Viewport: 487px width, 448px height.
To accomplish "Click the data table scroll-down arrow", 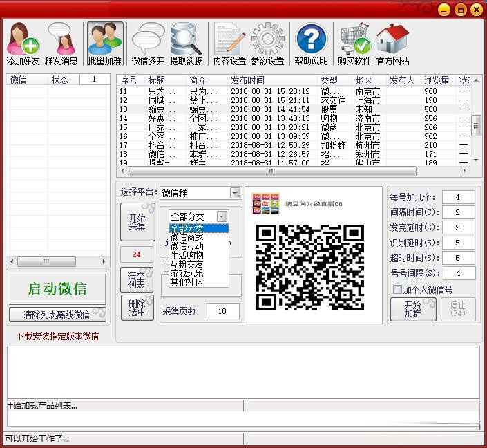I will 476,160.
